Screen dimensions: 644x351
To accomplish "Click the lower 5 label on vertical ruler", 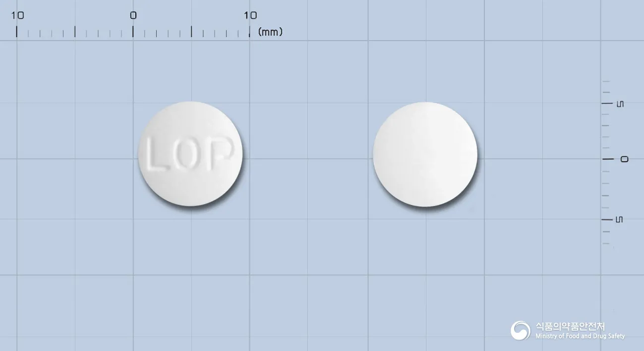I will [620, 219].
